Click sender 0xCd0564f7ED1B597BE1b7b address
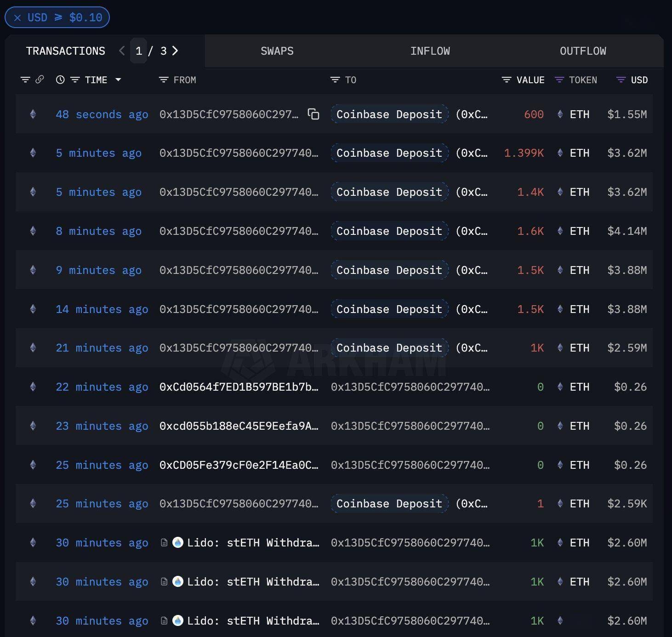 pos(239,387)
